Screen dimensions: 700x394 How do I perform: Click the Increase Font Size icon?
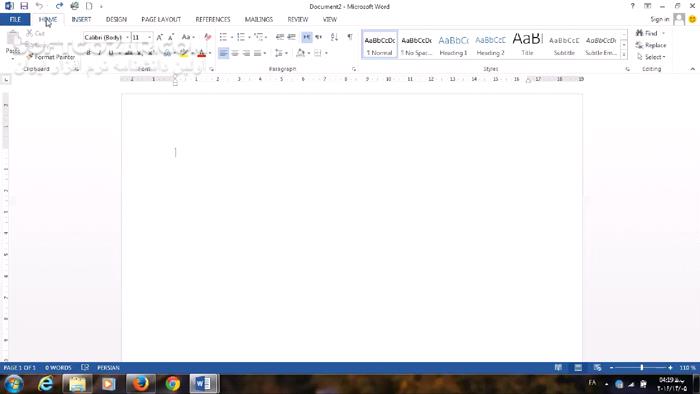159,37
